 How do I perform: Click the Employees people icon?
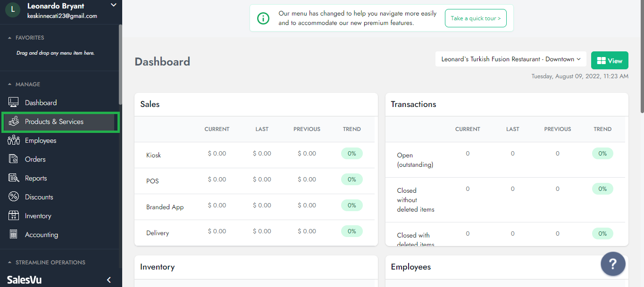point(13,140)
